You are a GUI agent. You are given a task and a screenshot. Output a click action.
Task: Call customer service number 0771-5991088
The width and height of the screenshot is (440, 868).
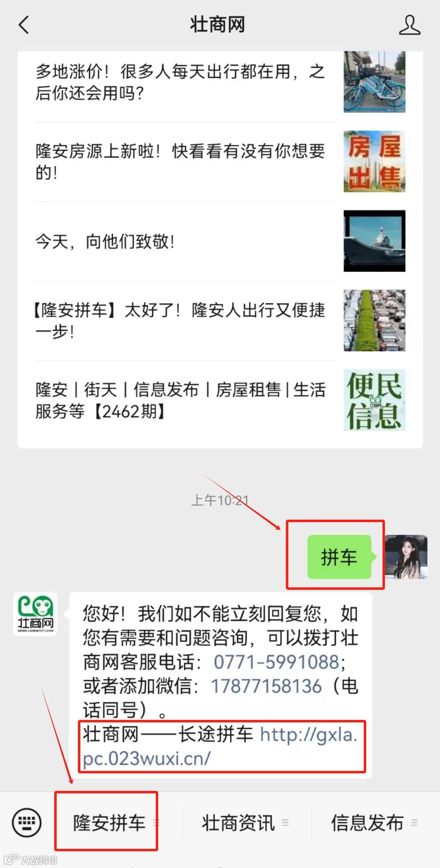tap(277, 662)
